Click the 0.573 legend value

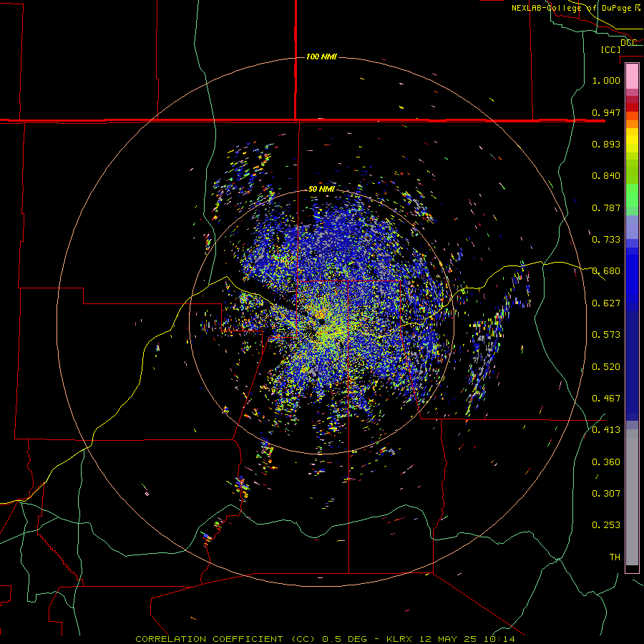[x=606, y=335]
